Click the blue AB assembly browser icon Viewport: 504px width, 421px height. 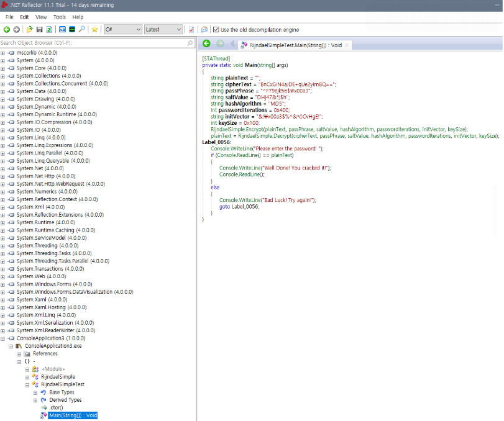coord(62,30)
